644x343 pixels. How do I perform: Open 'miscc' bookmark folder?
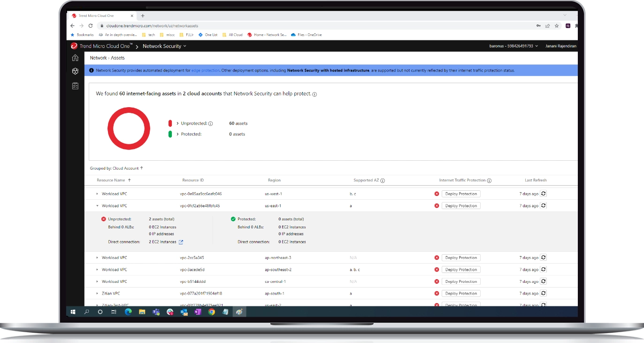point(167,35)
